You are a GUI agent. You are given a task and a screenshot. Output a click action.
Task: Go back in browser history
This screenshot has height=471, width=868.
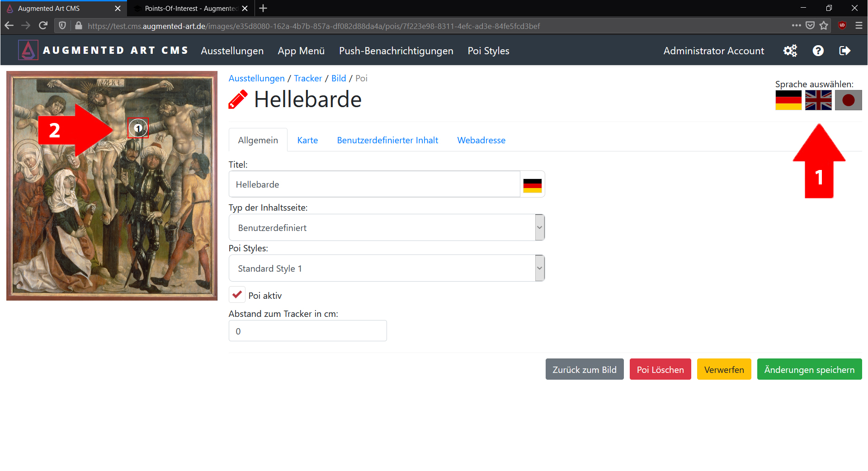tap(9, 26)
